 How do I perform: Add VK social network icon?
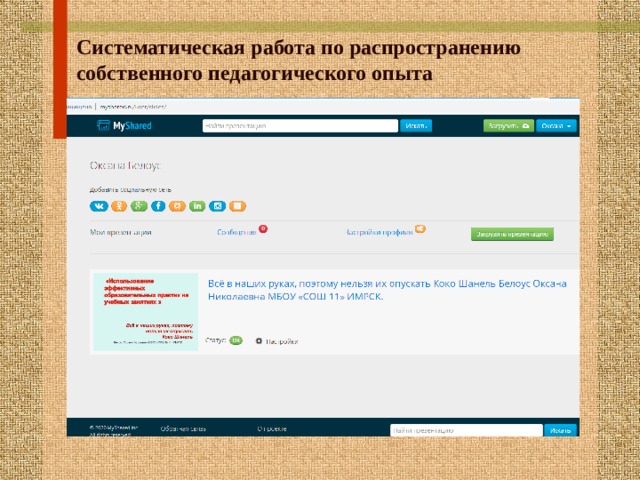(x=99, y=206)
